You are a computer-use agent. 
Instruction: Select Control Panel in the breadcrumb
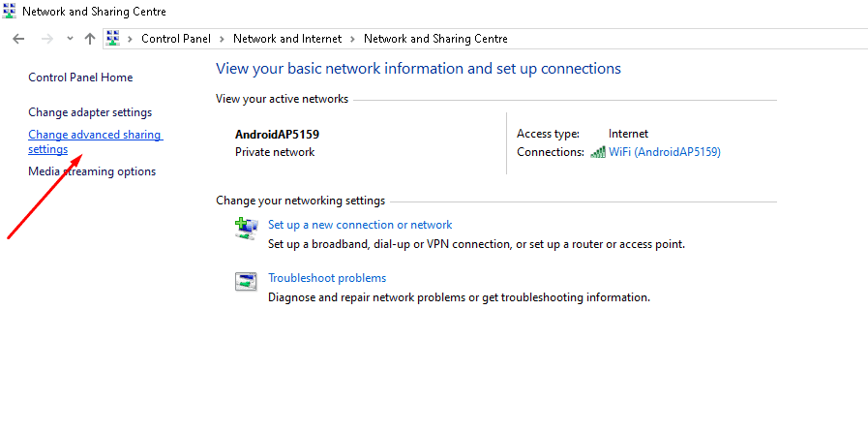click(x=176, y=39)
